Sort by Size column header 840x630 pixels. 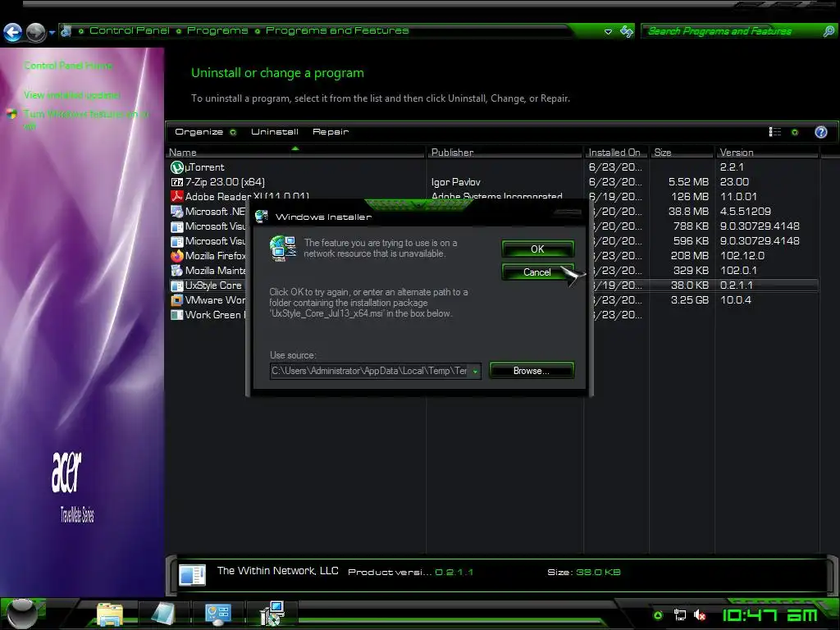[x=682, y=152]
